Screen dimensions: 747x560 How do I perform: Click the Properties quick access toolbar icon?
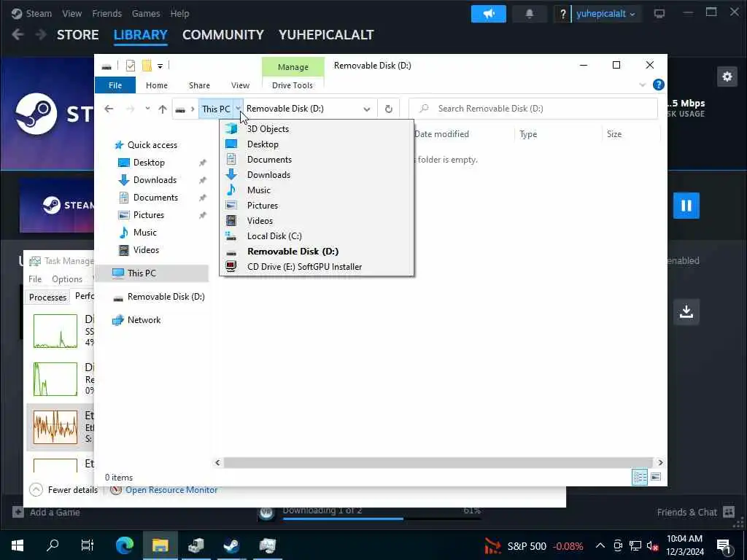(130, 66)
